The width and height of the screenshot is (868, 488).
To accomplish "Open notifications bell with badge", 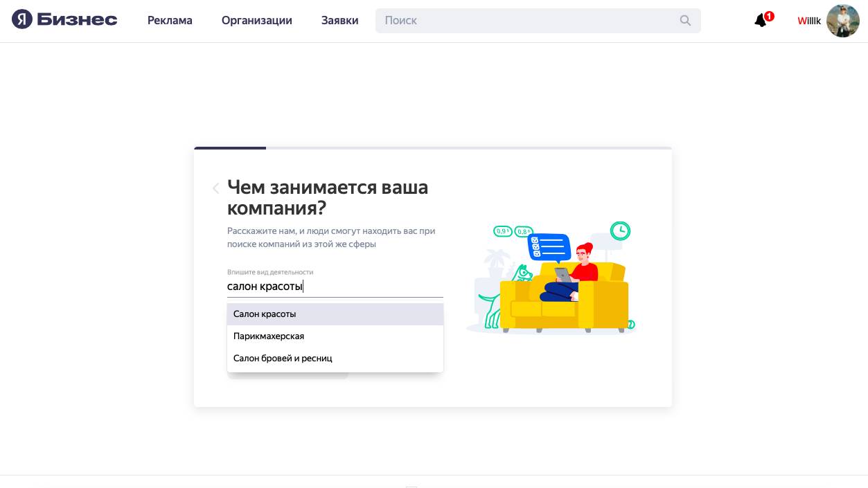I will tap(763, 19).
